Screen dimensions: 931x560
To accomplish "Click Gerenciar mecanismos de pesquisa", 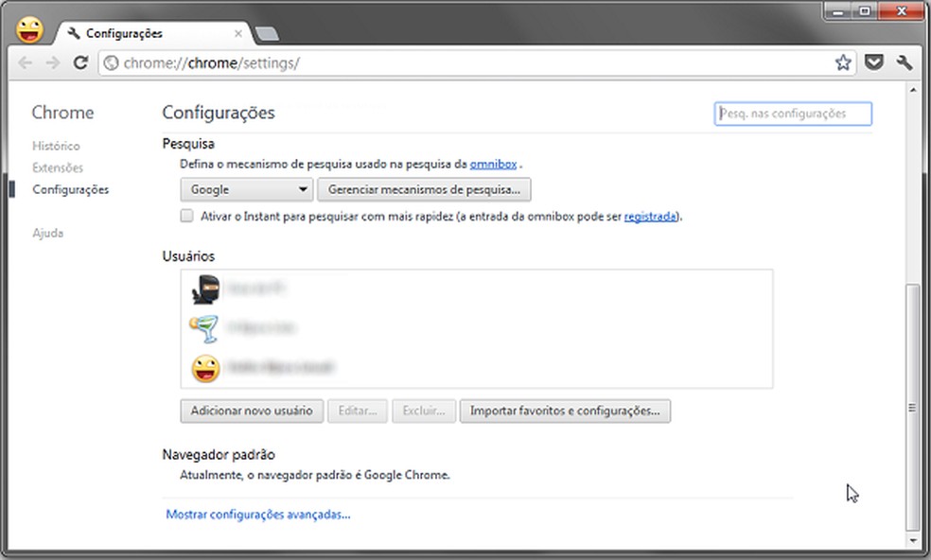I will pyautogui.click(x=426, y=189).
